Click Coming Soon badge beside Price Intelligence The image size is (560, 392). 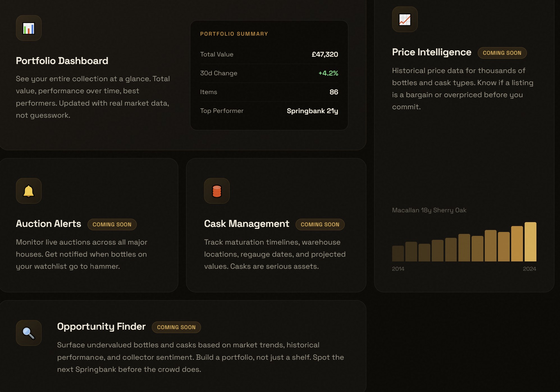tap(502, 53)
